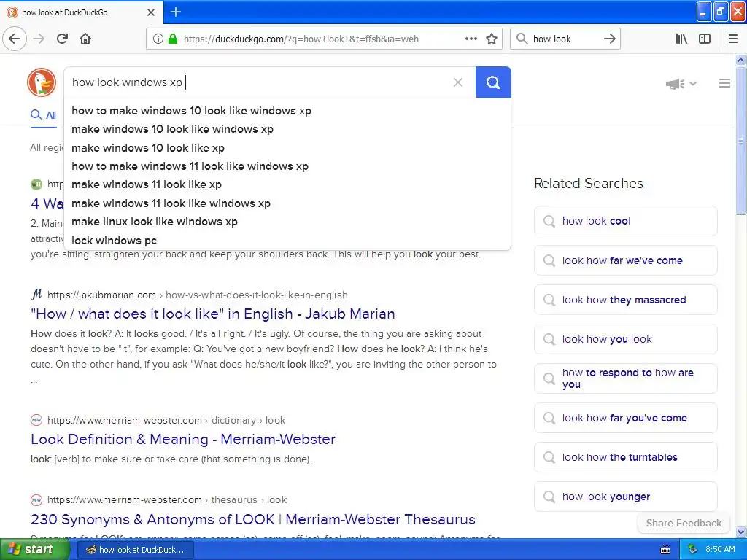Open the megaphone announcements dropdown

[681, 84]
